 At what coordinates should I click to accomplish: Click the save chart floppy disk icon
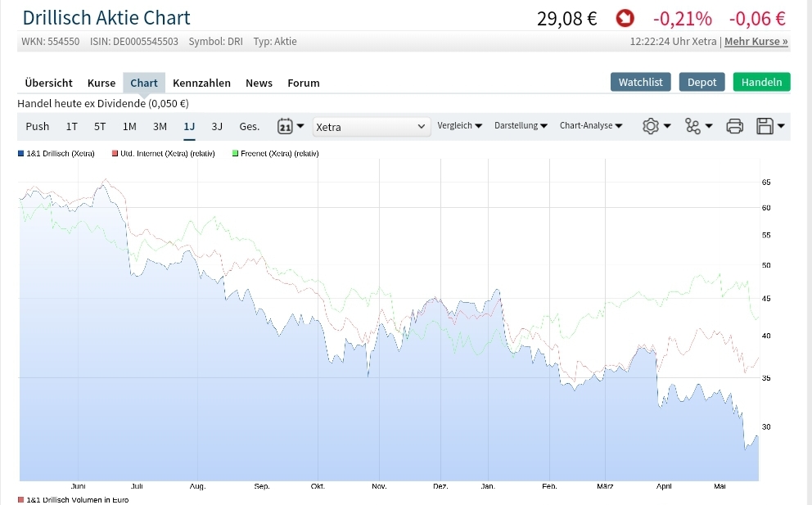(770, 126)
